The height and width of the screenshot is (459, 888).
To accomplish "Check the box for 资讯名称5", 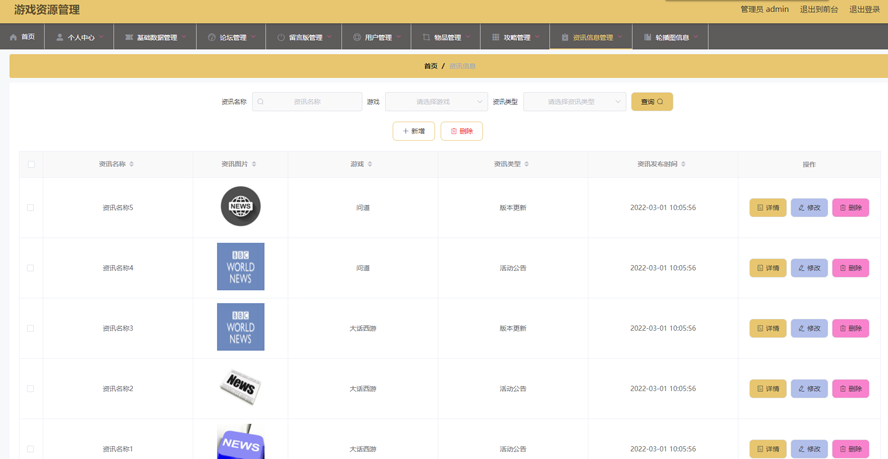I will [x=31, y=207].
